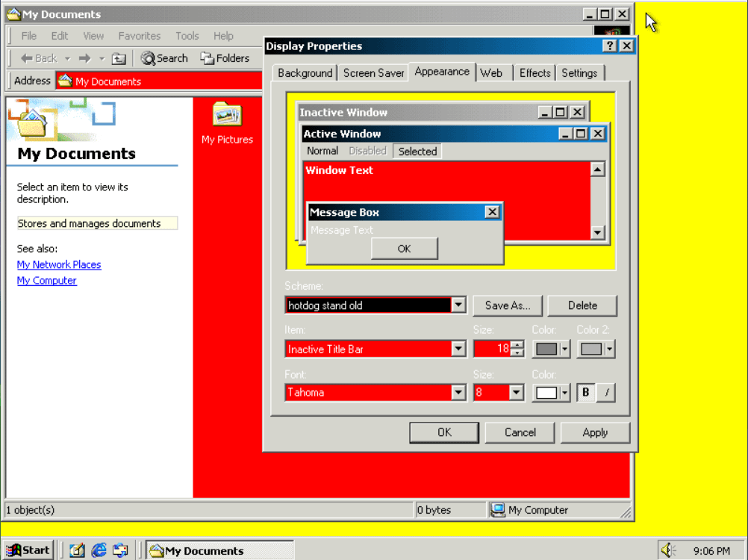The height and width of the screenshot is (560, 748).
Task: Toggle italic font style button
Action: [x=606, y=393]
